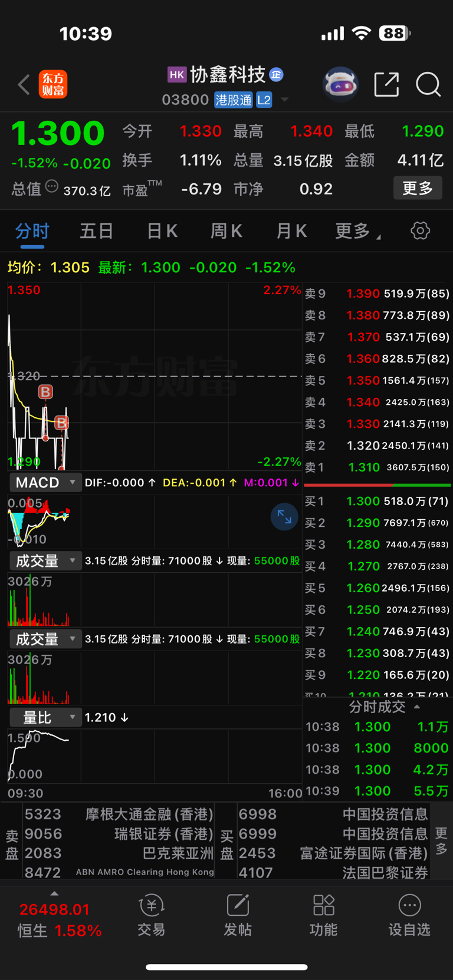This screenshot has width=453, height=980.
Task: Tap broker 巴克莱亚洲
Action: [x=119, y=853]
